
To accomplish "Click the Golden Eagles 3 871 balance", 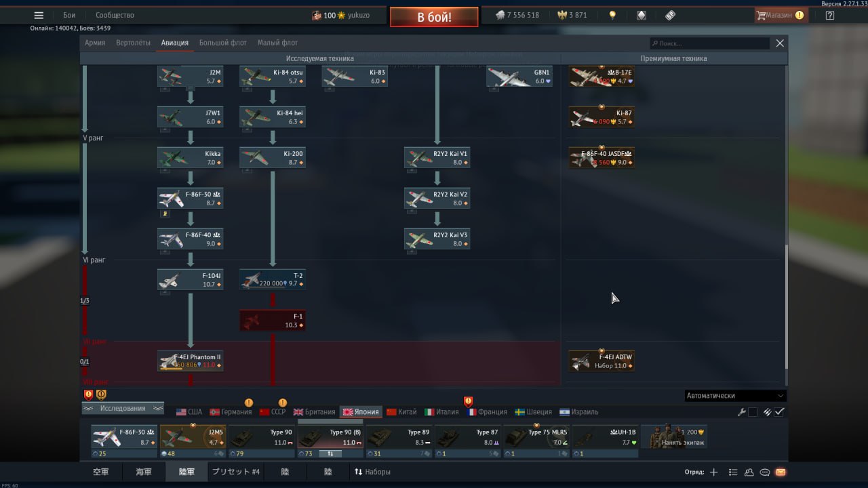I will (x=572, y=15).
